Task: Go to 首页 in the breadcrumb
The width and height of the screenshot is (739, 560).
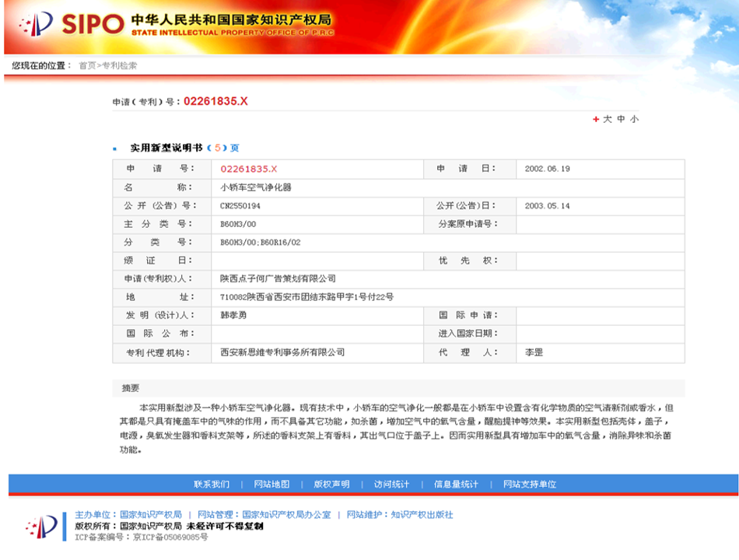Action: tap(87, 65)
